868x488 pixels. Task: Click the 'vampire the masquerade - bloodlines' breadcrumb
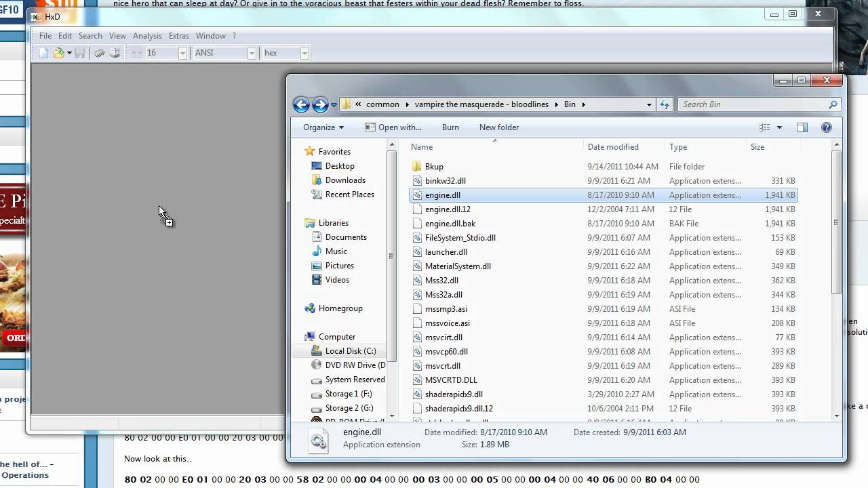pos(482,104)
